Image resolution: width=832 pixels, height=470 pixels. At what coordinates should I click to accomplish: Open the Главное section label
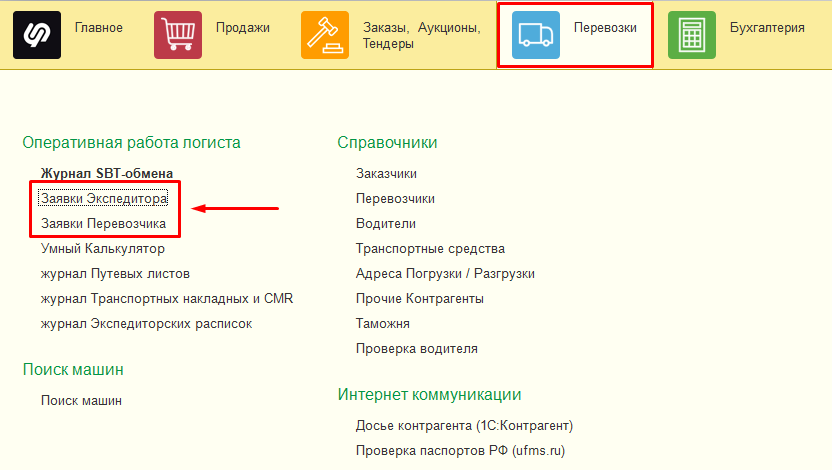[99, 28]
